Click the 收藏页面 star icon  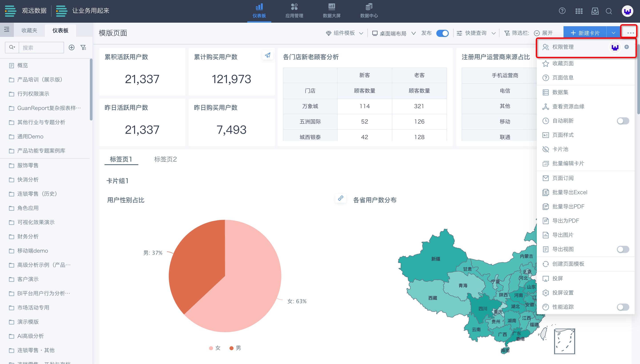(545, 64)
